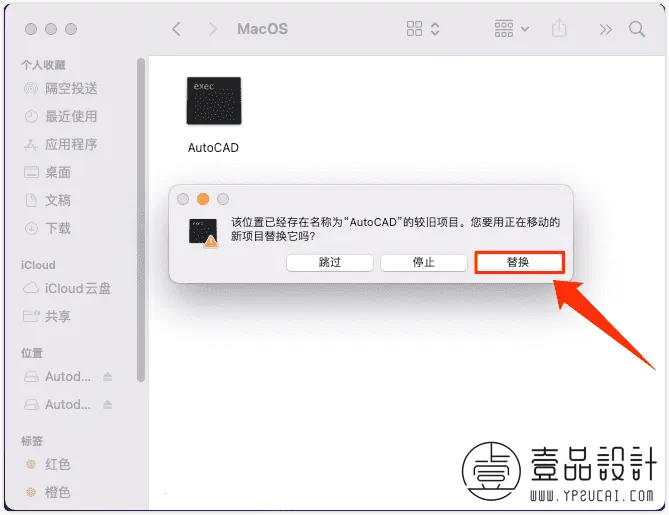The width and height of the screenshot is (669, 515).
Task: Select the AutoCAD exec file icon
Action: 214,101
